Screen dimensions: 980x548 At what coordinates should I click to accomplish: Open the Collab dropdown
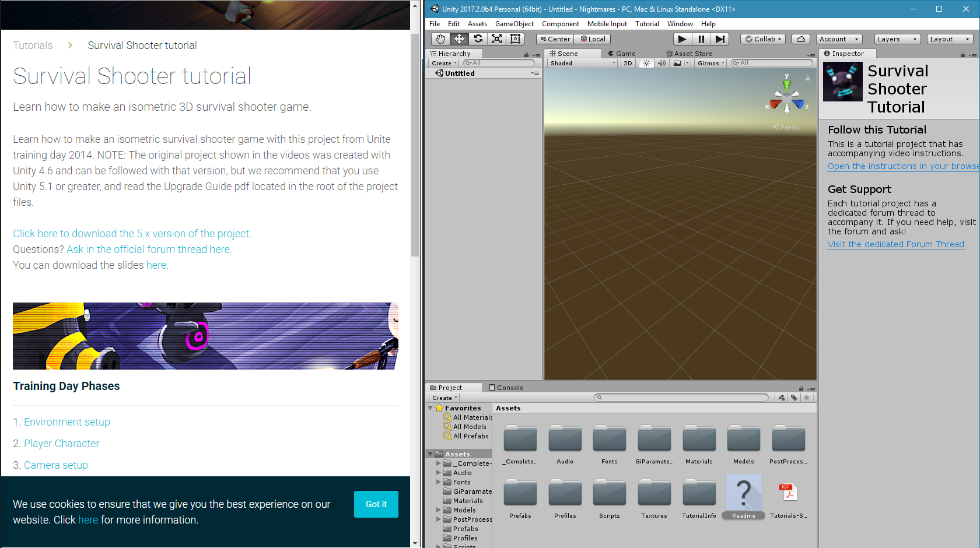pyautogui.click(x=763, y=39)
